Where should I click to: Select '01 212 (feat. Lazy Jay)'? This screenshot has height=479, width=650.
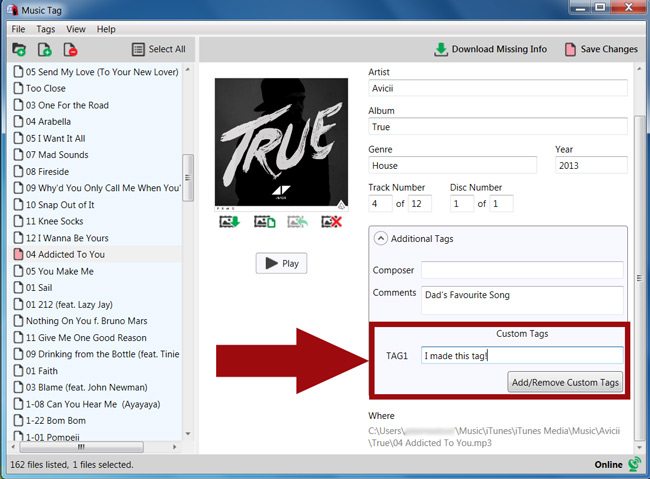69,304
